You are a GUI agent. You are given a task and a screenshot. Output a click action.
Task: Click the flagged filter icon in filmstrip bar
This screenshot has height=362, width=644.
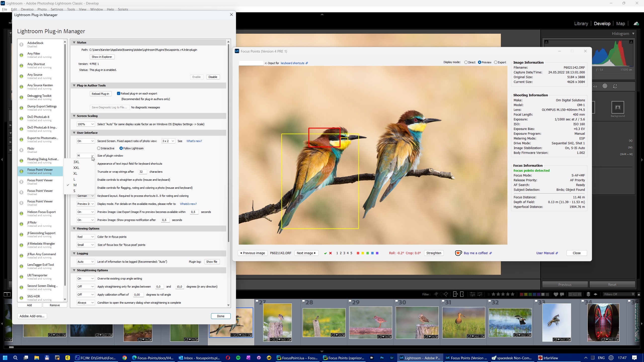pyautogui.click(x=436, y=294)
